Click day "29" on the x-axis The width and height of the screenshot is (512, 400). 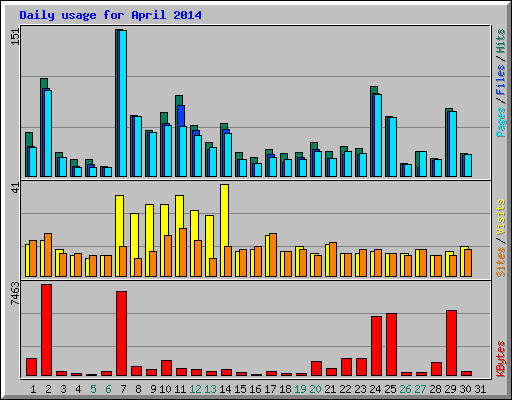pos(450,389)
